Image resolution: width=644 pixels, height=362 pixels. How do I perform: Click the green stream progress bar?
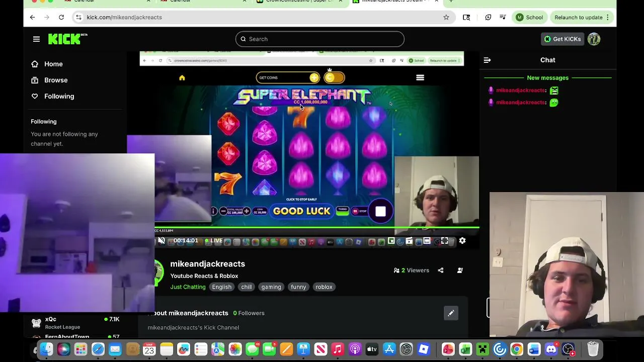(x=317, y=228)
